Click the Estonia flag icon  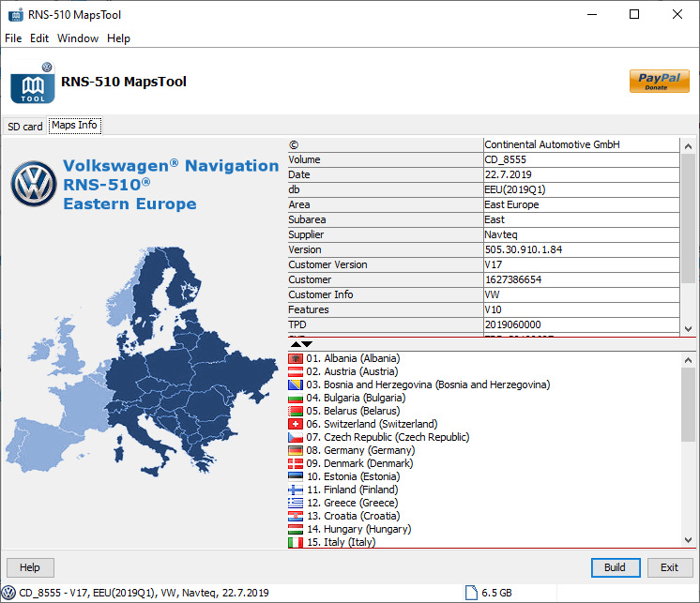click(295, 476)
